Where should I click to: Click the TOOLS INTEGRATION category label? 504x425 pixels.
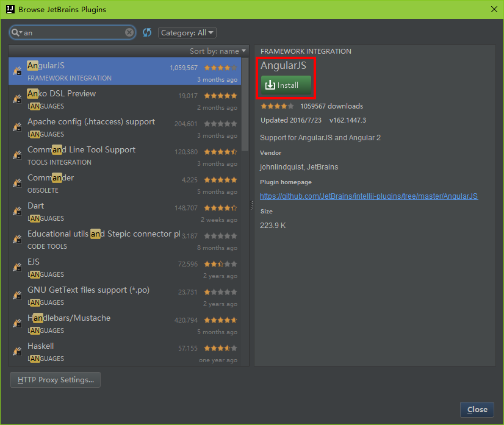59,162
